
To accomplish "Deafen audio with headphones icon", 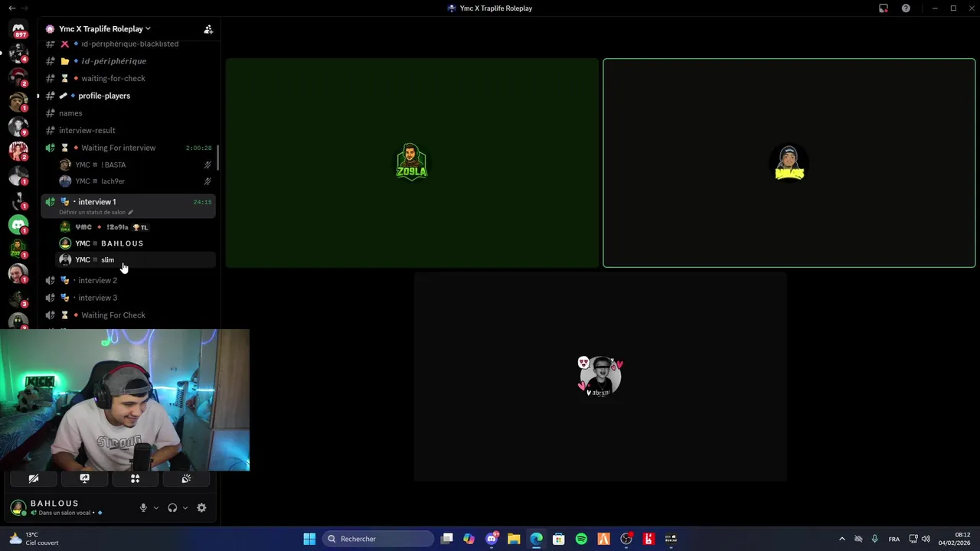I will point(172,507).
